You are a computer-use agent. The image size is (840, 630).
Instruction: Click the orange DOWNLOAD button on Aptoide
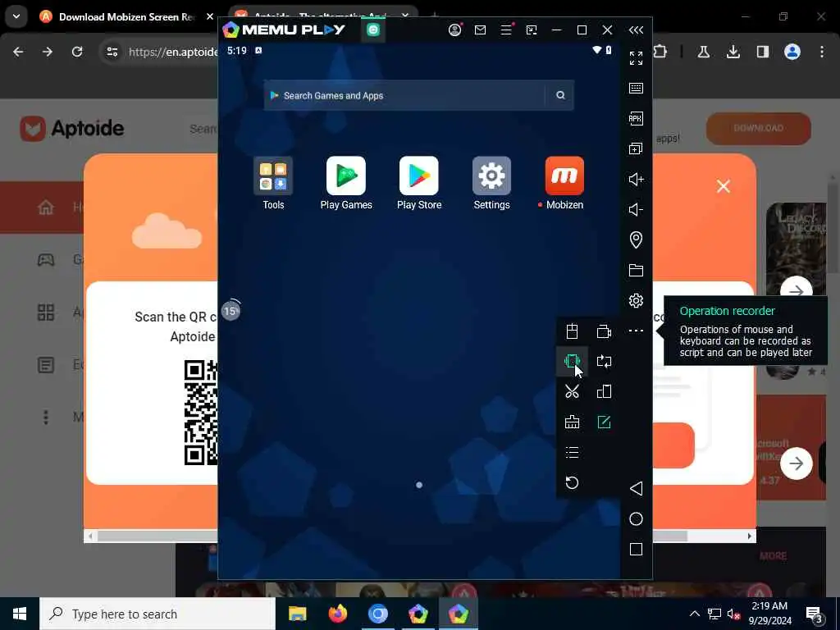coord(758,128)
